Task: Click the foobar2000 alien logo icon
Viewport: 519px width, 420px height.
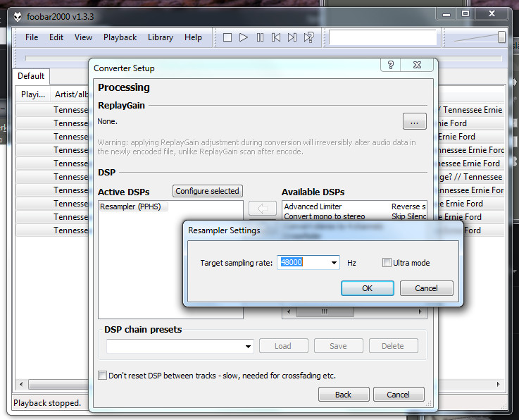Action: tap(18, 17)
